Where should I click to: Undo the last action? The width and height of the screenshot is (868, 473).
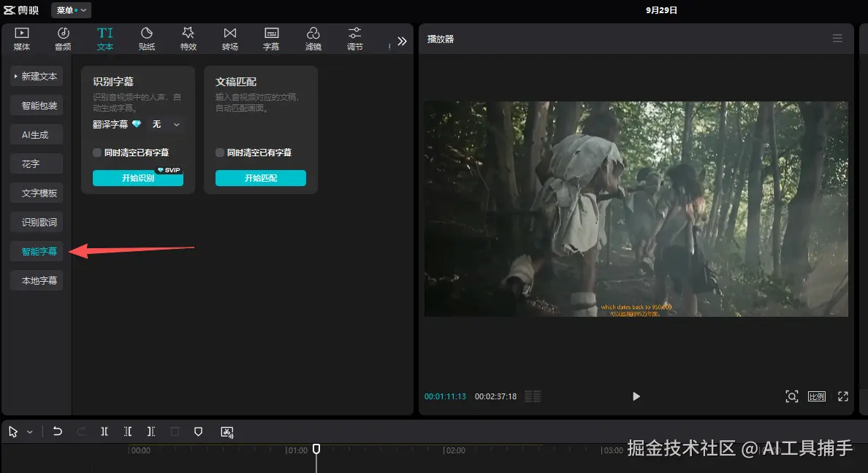tap(58, 431)
